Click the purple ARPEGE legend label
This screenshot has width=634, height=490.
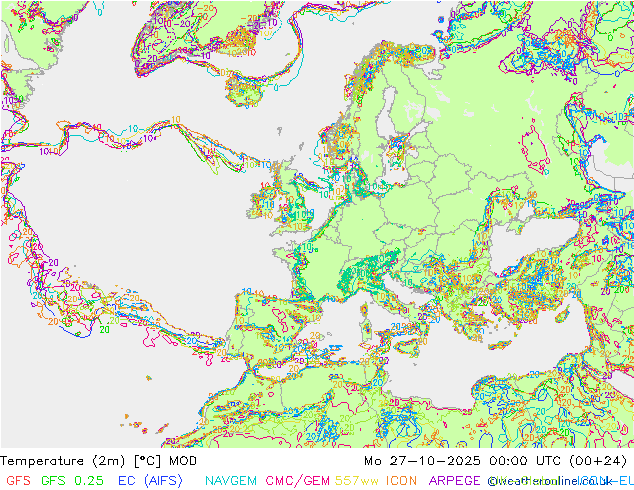click(454, 481)
